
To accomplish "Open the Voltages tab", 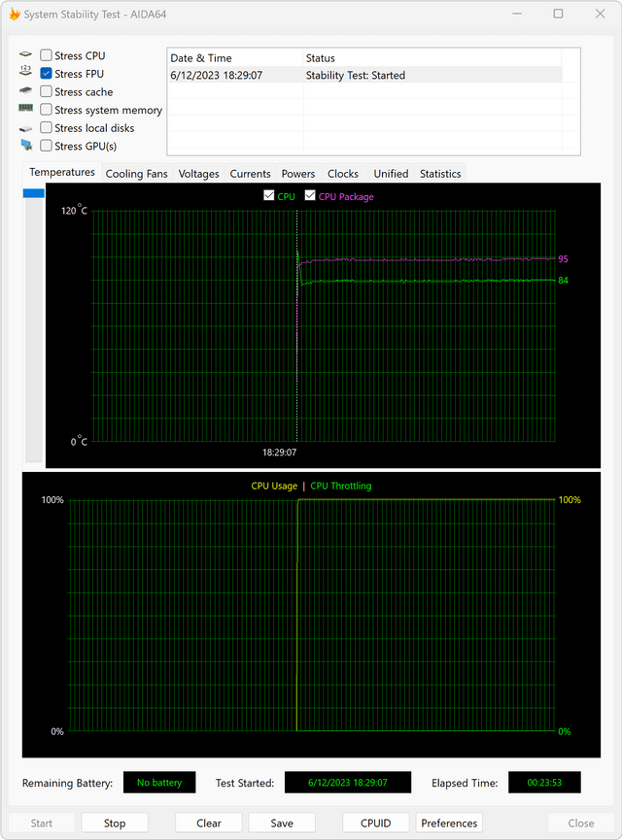I will click(198, 174).
